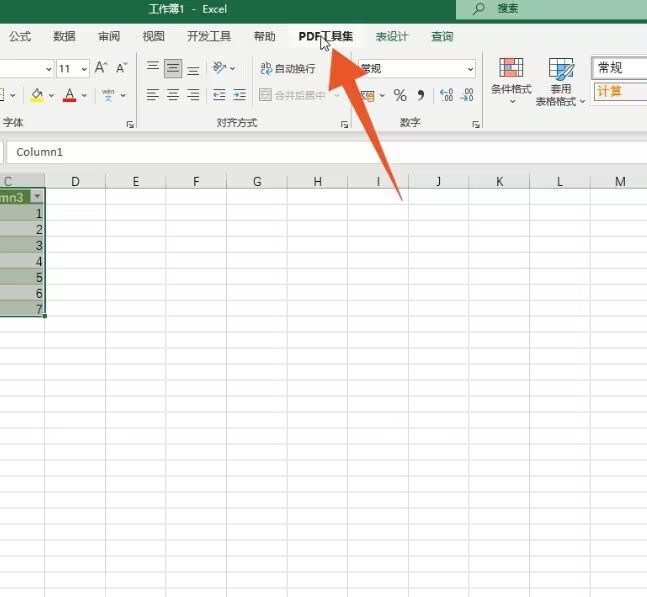Screen dimensions: 647x597
Task: Decrease font size with the smaller A icon
Action: 121,68
